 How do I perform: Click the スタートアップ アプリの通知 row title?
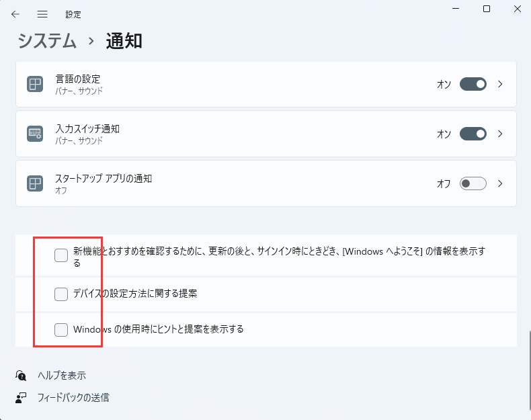click(104, 179)
